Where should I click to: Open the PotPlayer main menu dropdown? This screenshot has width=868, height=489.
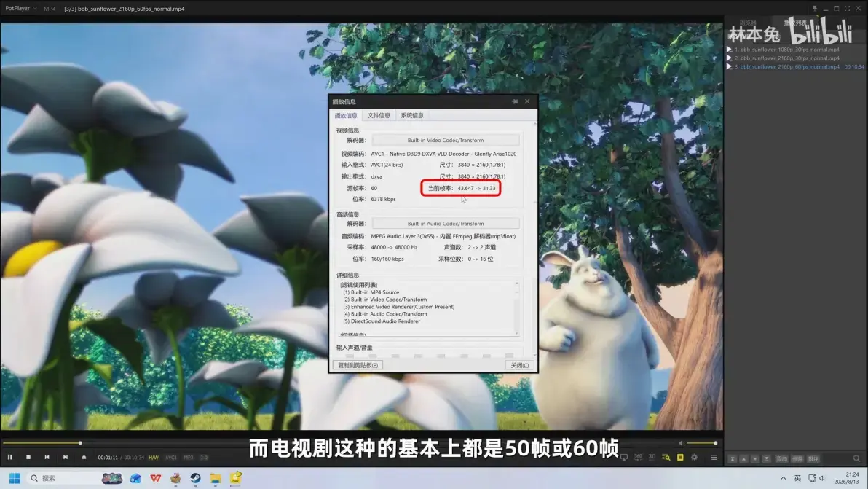click(x=21, y=8)
